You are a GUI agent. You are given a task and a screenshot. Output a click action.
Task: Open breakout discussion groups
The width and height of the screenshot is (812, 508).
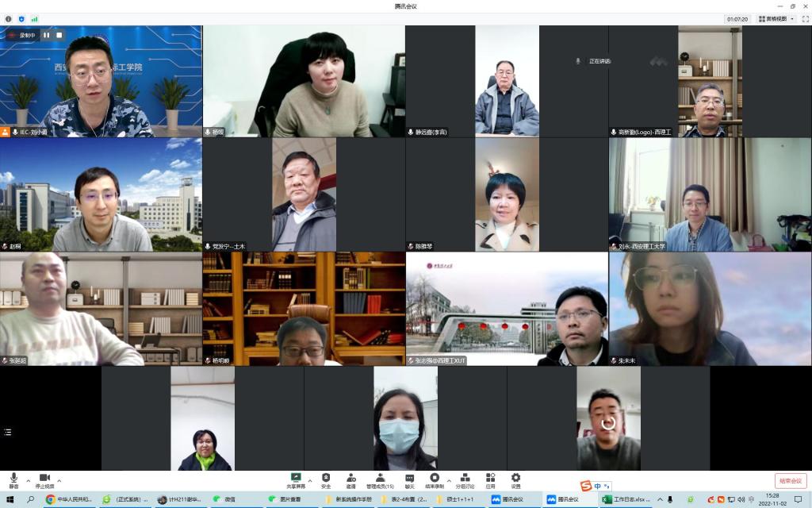465,479
